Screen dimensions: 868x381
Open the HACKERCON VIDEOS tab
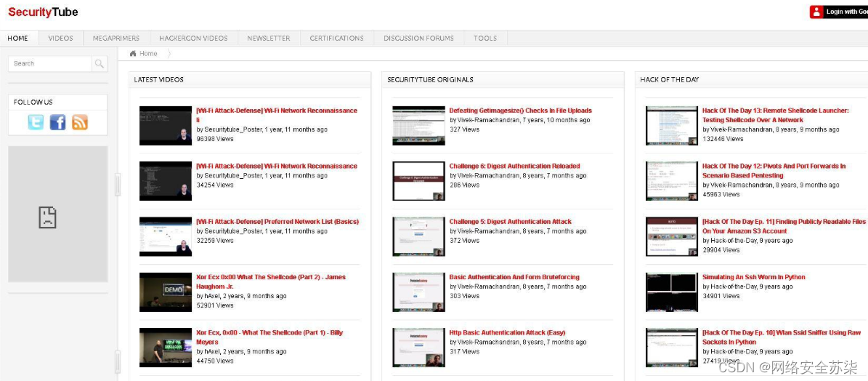194,39
